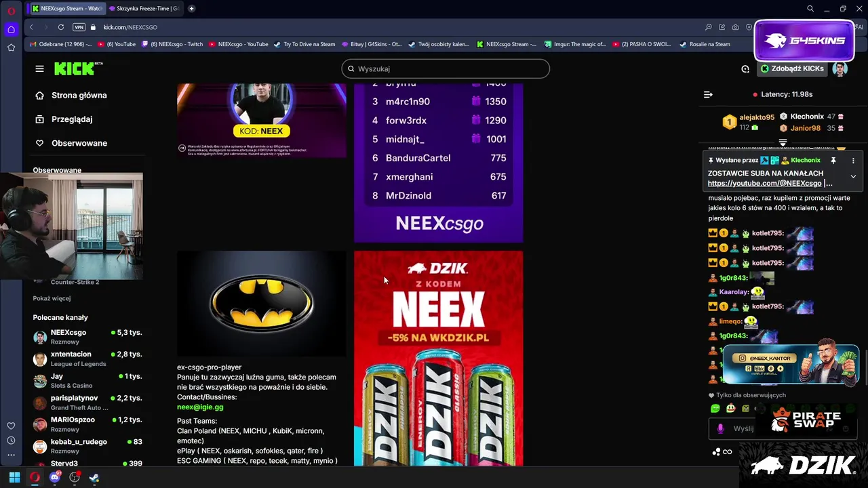Select the NEEXcsgo Stream browser tab
Screen dimensions: 868x488
[67, 8]
